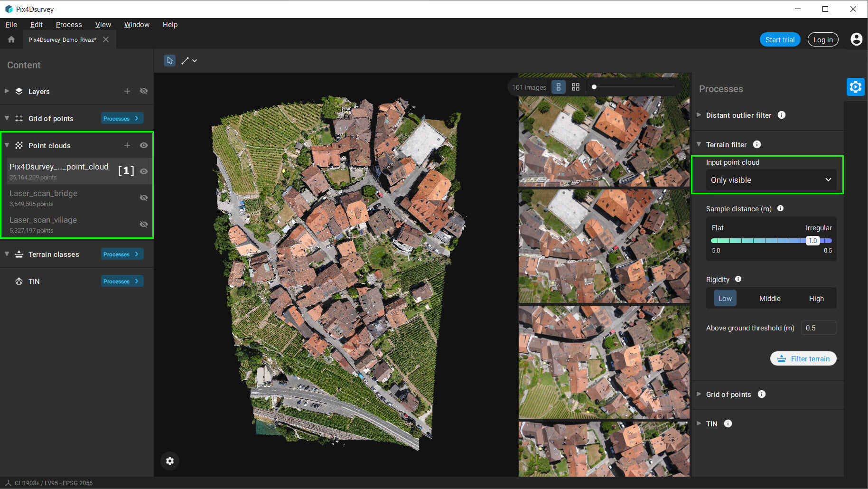Click the Start trial button

tap(780, 40)
